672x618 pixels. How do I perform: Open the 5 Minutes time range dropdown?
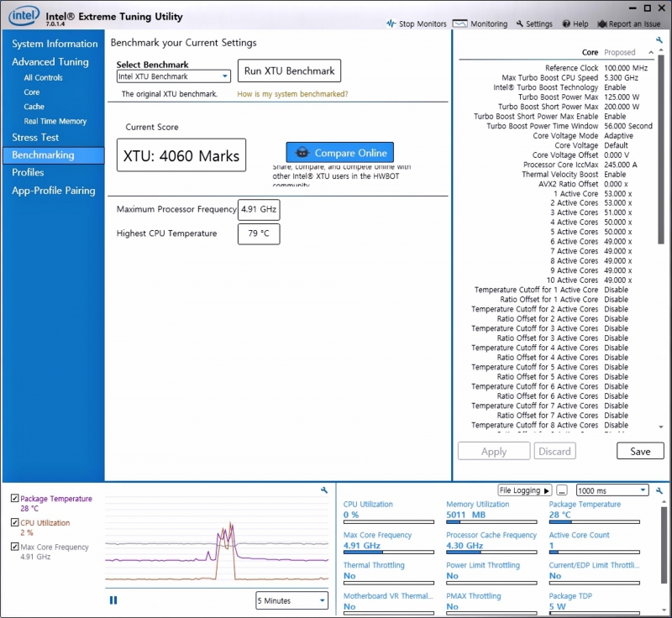tap(291, 600)
